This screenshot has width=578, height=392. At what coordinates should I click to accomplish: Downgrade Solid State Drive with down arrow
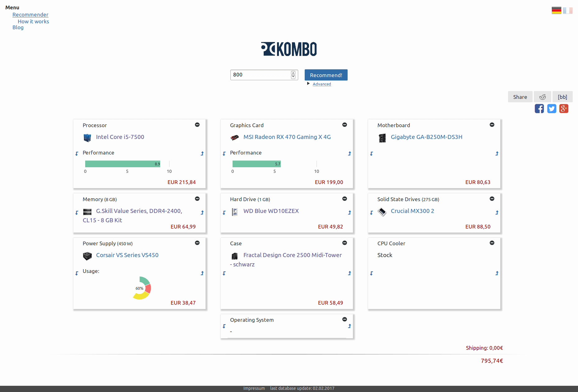click(372, 213)
